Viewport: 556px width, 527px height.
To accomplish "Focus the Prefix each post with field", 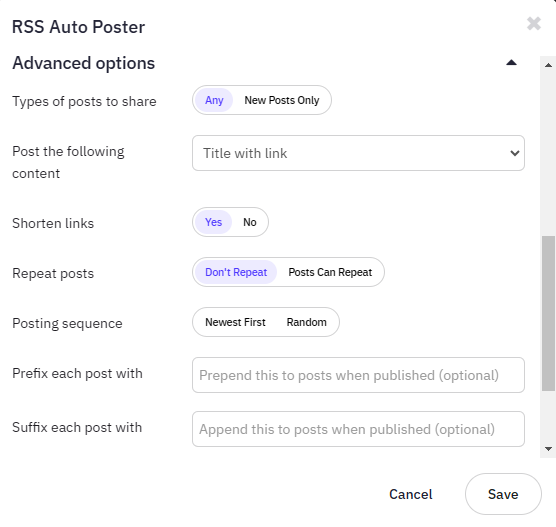I will pyautogui.click(x=358, y=375).
